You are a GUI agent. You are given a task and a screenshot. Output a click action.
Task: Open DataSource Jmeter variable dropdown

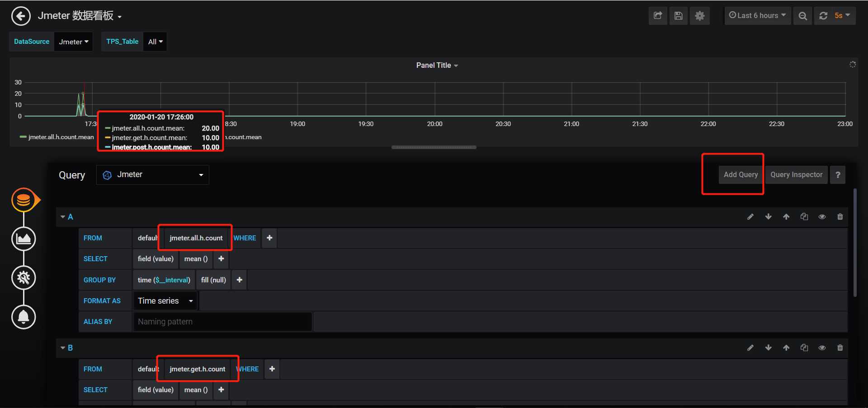[x=74, y=42]
